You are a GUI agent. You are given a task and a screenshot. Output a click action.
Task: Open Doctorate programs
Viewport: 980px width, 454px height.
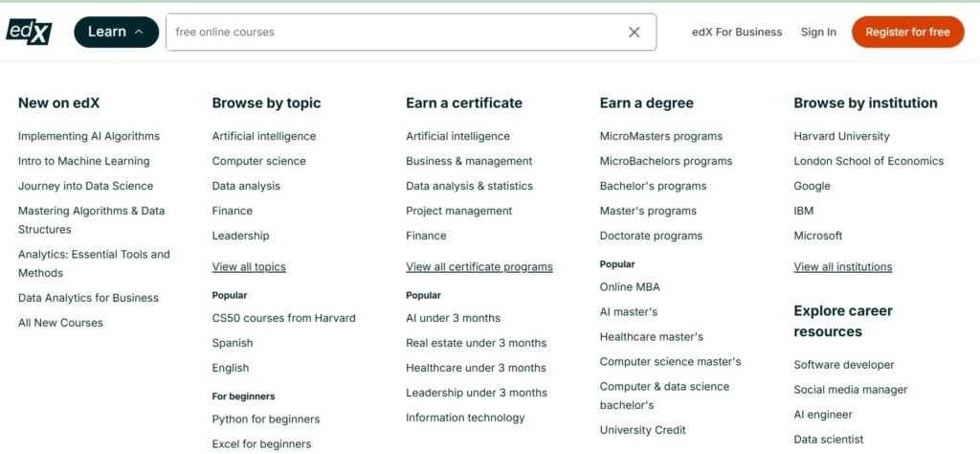pyautogui.click(x=651, y=236)
